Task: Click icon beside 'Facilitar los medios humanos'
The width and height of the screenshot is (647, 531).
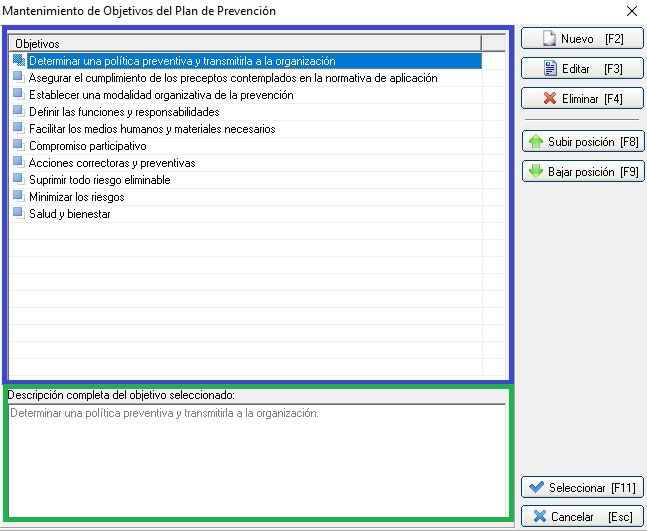Action: [19, 129]
